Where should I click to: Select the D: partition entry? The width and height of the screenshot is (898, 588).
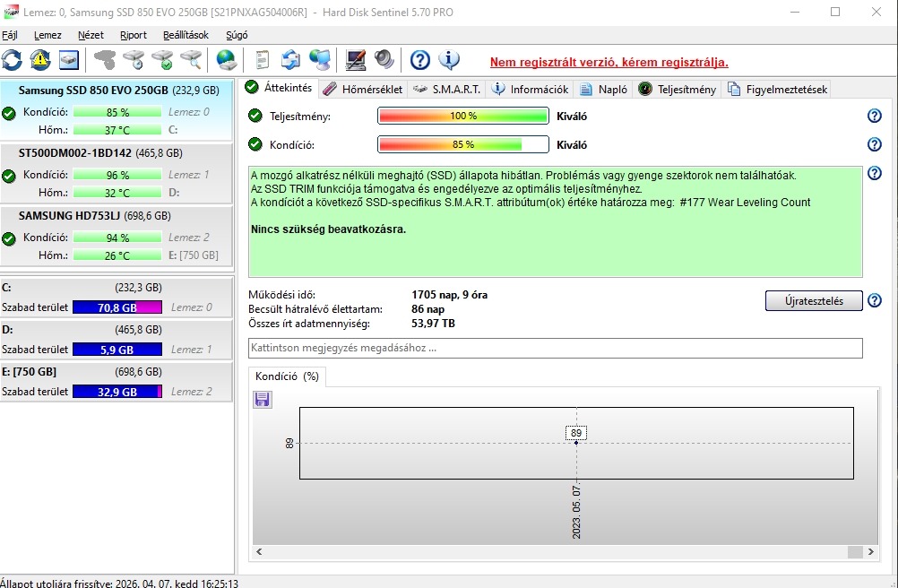point(117,340)
